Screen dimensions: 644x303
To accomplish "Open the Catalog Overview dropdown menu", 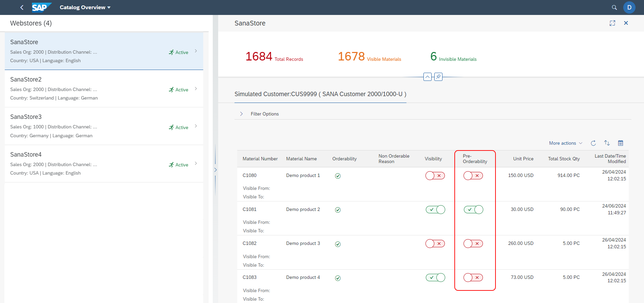I will 85,7.
